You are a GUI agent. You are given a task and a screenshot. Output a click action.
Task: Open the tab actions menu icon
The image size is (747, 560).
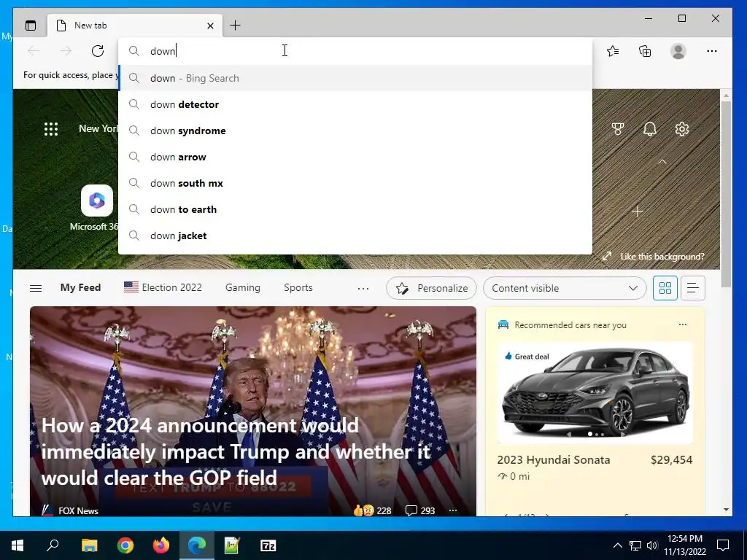coord(31,26)
